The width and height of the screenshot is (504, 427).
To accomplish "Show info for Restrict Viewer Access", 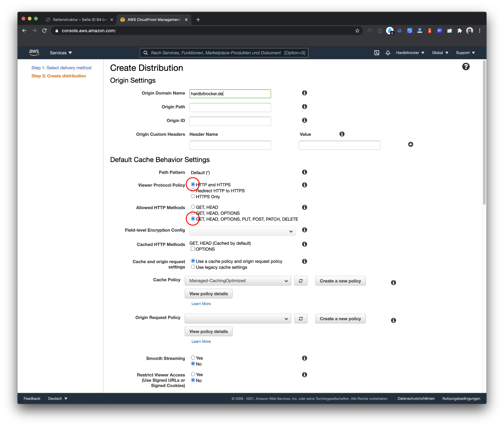I will tap(304, 375).
